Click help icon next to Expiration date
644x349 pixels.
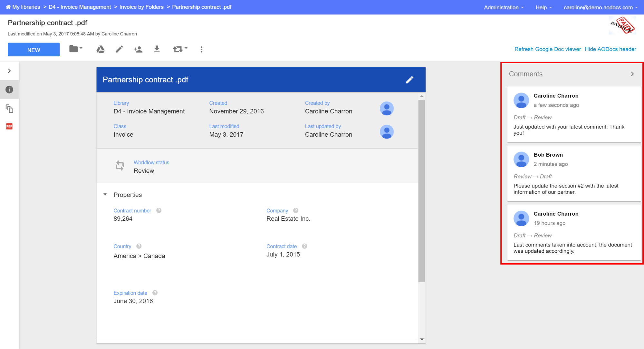pos(155,293)
